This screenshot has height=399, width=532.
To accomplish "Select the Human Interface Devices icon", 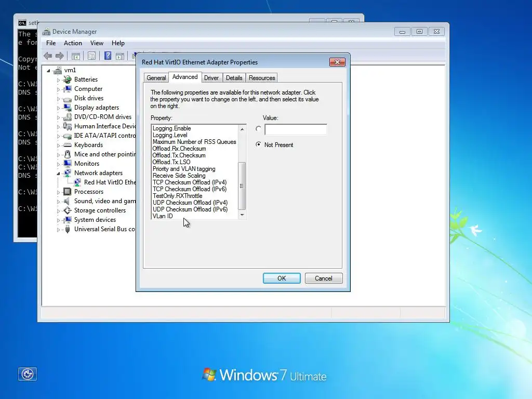I will (68, 126).
